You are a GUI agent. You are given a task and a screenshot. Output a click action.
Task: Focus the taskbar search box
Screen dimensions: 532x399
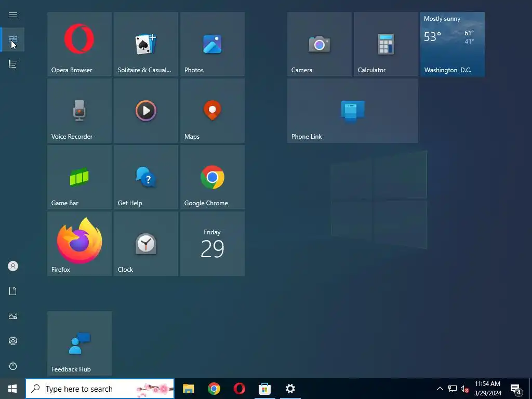pos(100,389)
